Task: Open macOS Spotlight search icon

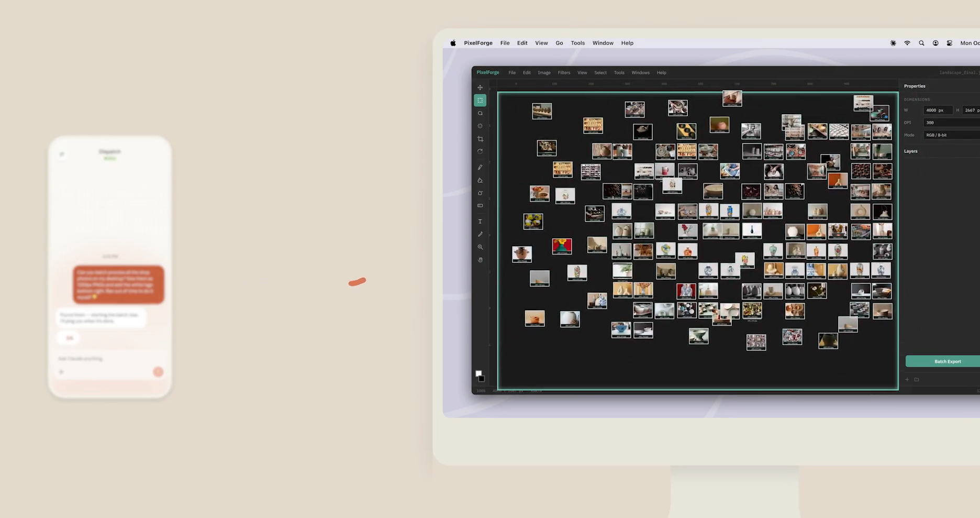Action: pos(921,43)
